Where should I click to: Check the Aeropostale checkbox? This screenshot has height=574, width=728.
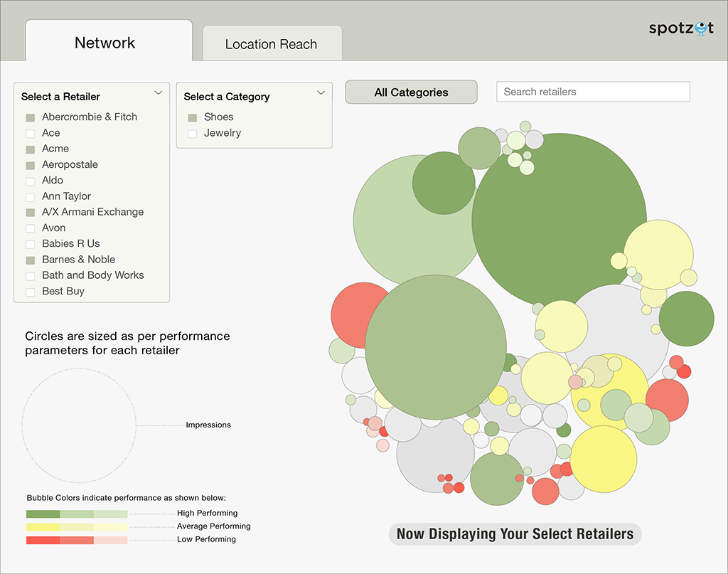30,165
